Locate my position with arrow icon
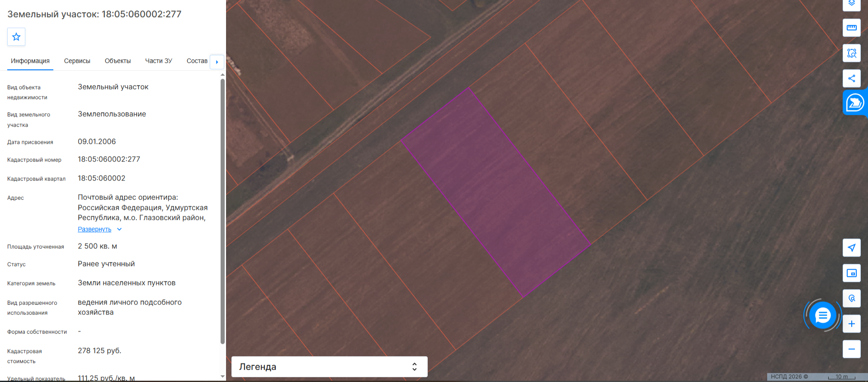Screen dimensions: 868x382 pyautogui.click(x=852, y=248)
